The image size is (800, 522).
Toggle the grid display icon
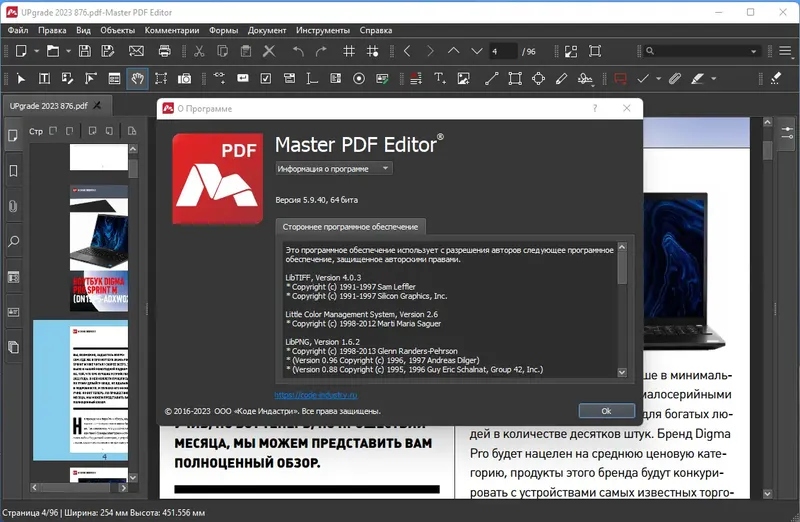[349, 51]
